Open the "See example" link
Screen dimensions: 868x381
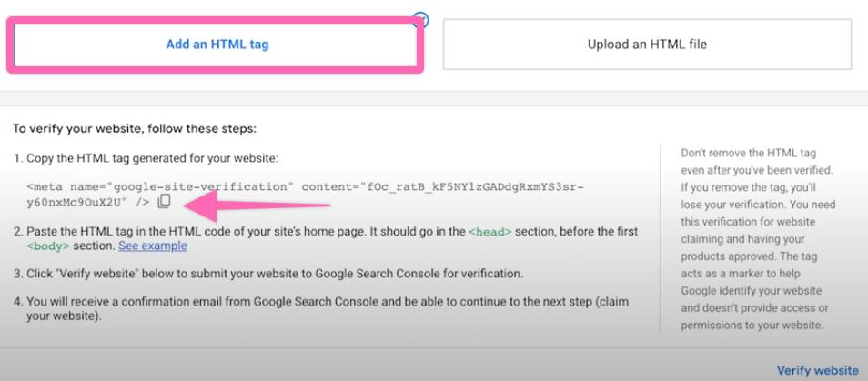tap(153, 246)
